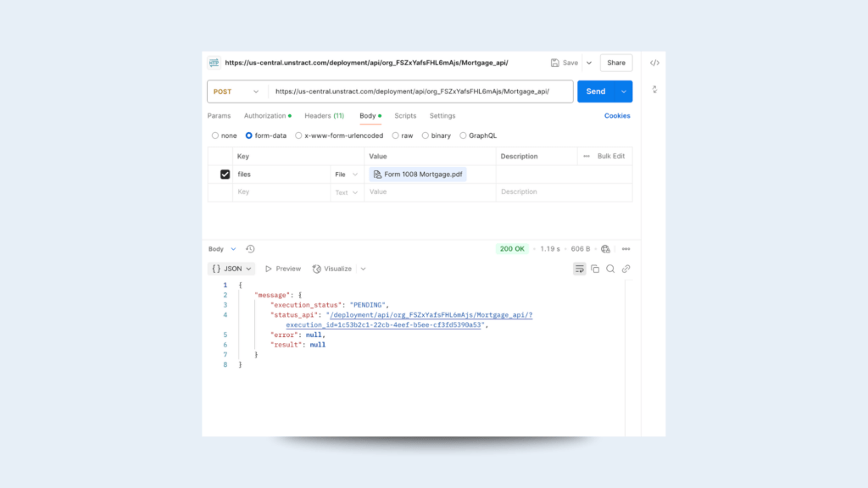
Task: Expand the JSON format dropdown
Action: [x=231, y=269]
